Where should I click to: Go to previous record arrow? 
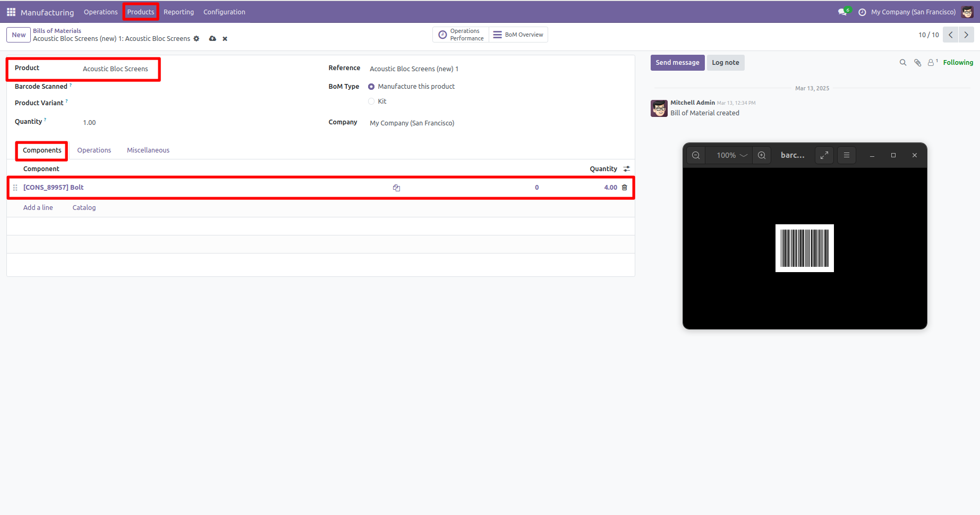click(x=950, y=35)
